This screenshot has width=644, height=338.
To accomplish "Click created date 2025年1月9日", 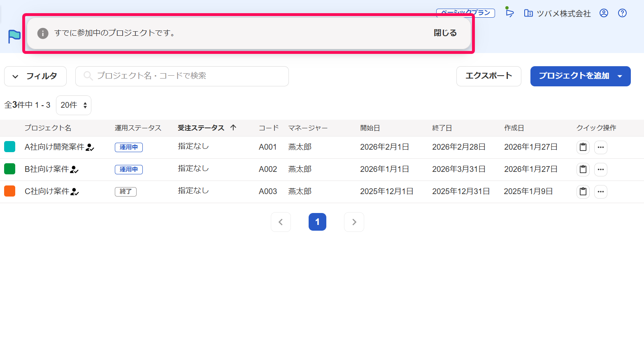I will 528,191.
